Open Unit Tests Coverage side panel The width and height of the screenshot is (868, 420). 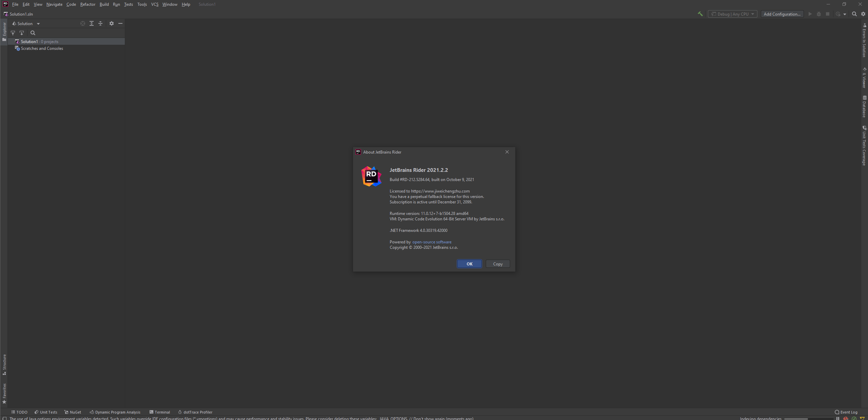pos(864,146)
